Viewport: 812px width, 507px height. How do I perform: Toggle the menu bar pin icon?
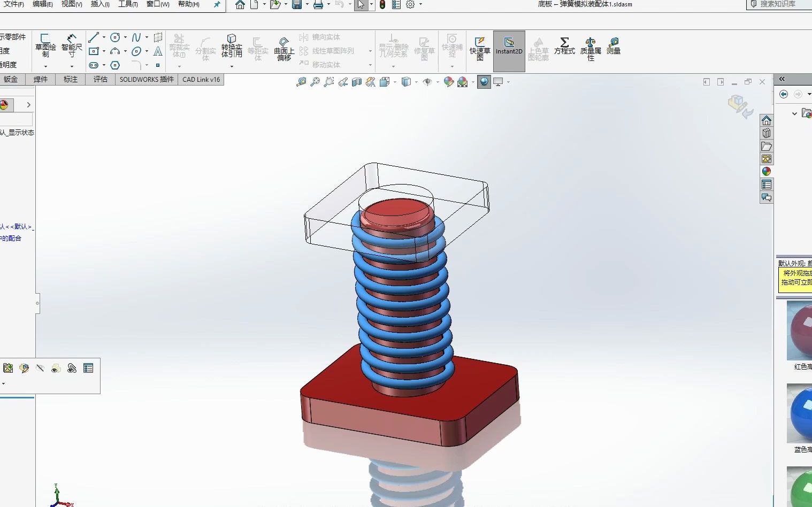pyautogui.click(x=217, y=4)
